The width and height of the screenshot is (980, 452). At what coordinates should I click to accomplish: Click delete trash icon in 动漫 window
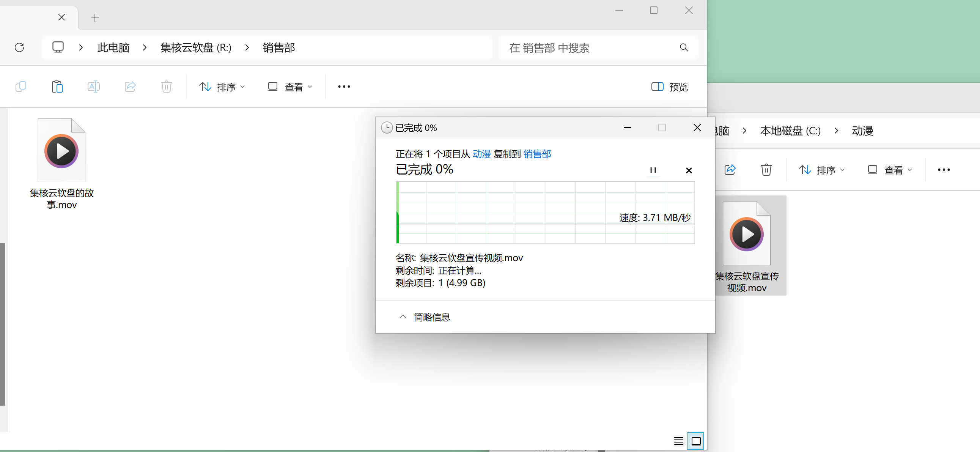click(x=766, y=170)
